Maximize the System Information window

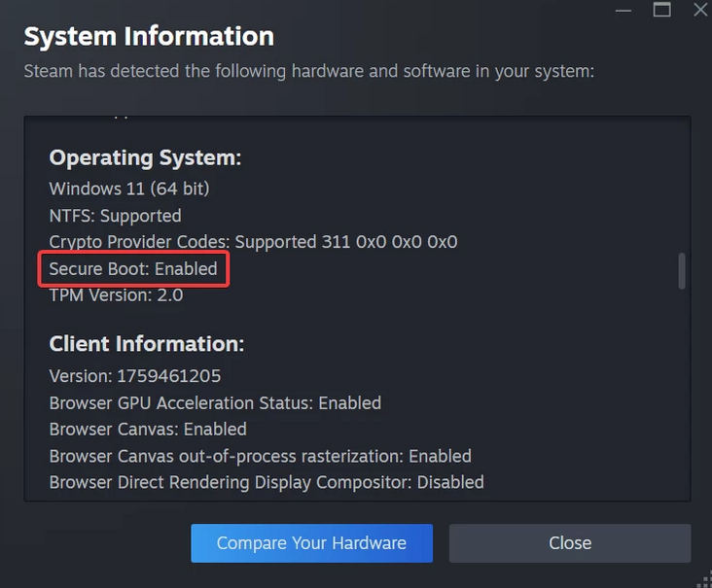point(662,10)
